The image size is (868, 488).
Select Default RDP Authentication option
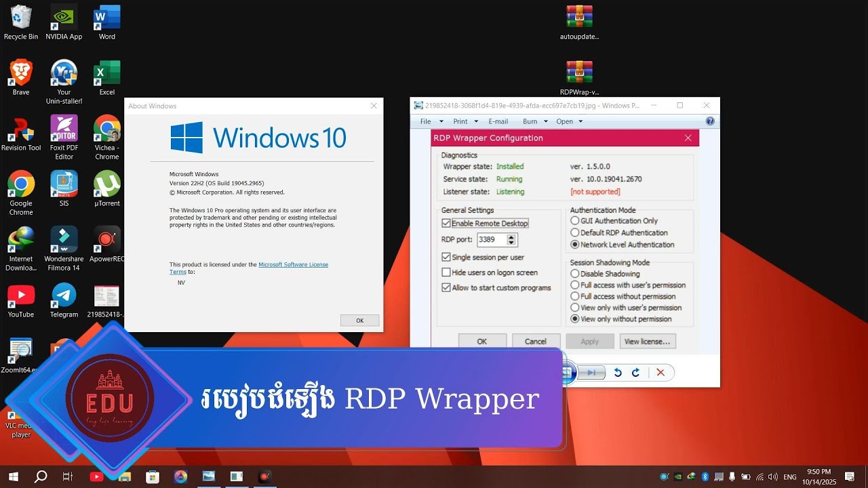pyautogui.click(x=575, y=232)
